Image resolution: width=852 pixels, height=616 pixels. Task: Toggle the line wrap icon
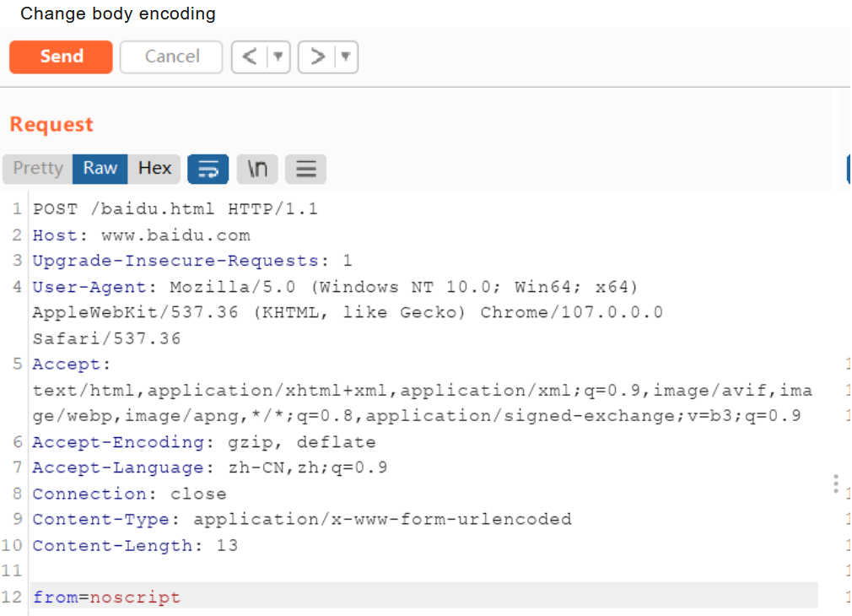[x=208, y=169]
